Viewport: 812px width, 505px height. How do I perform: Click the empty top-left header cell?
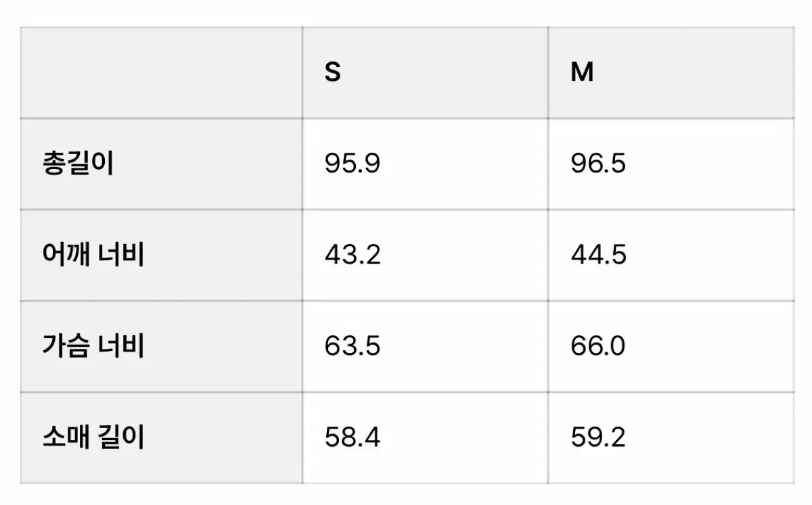(162, 72)
